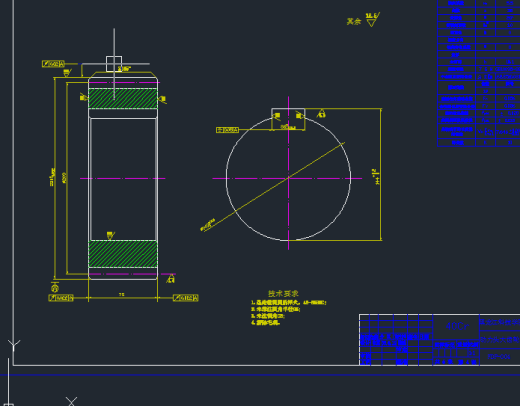Click the UCS icon X axis label
This screenshot has height=406, width=520.
(x=71, y=401)
